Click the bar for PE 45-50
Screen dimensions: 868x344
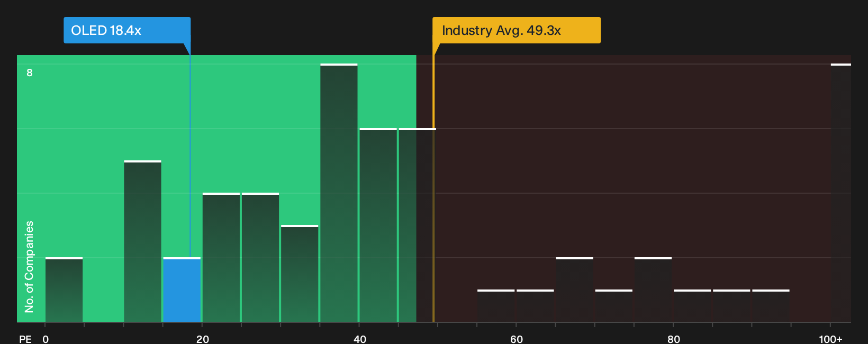[417, 225]
